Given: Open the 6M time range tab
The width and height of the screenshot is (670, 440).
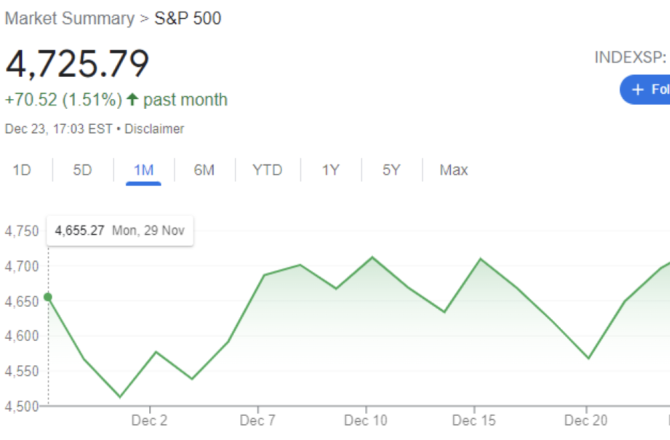Looking at the screenshot, I should tap(204, 170).
